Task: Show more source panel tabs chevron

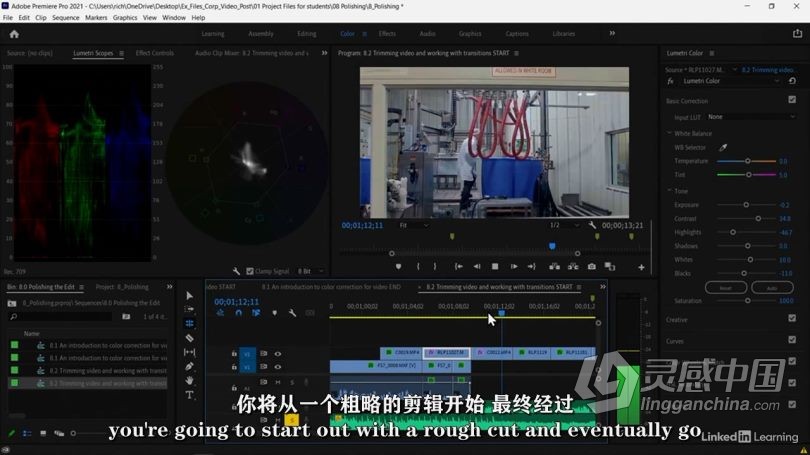Action: point(324,53)
